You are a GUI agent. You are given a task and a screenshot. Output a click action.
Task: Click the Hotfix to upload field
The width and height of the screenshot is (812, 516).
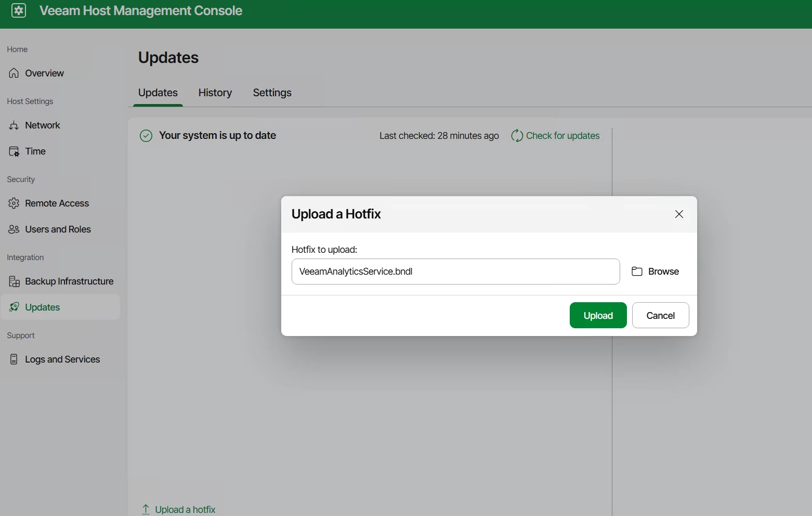coord(456,272)
